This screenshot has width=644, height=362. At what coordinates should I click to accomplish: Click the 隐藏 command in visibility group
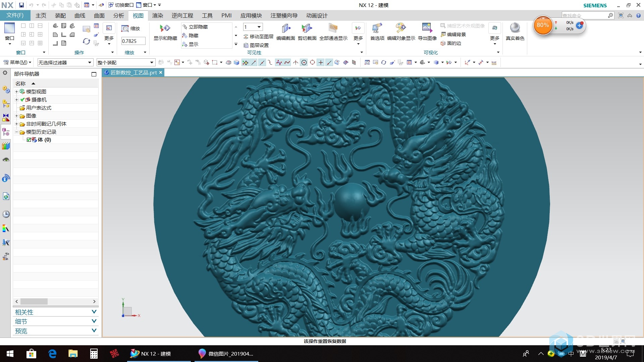coord(190,36)
